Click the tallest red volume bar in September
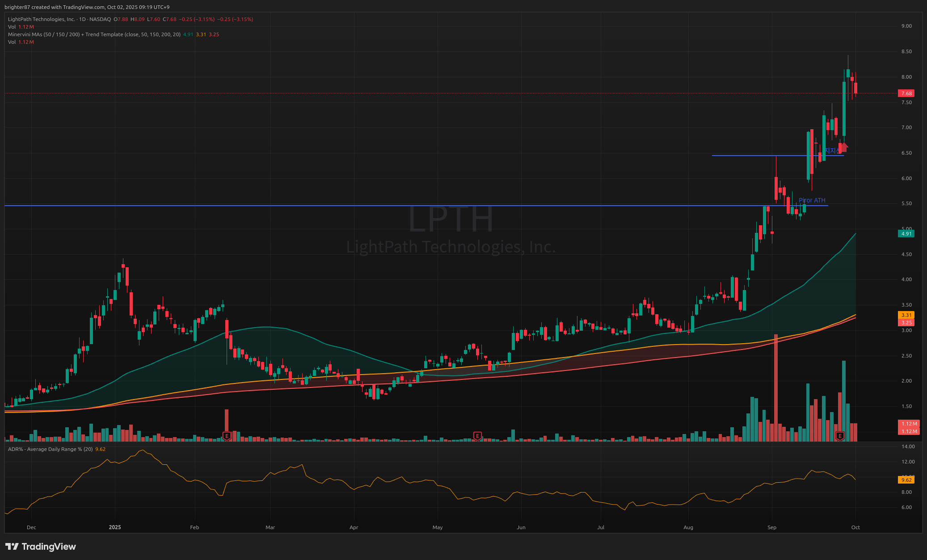 click(x=776, y=389)
